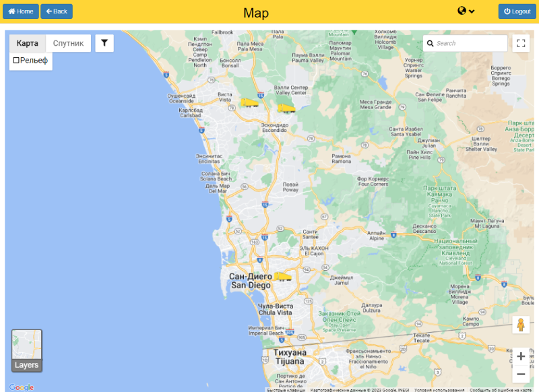Switch to the Спутник satellite view

click(x=68, y=43)
